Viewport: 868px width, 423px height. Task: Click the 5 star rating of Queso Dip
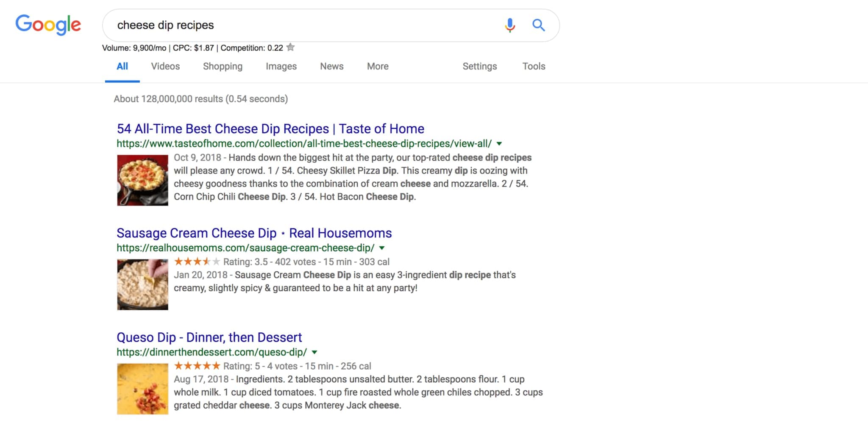pyautogui.click(x=197, y=366)
